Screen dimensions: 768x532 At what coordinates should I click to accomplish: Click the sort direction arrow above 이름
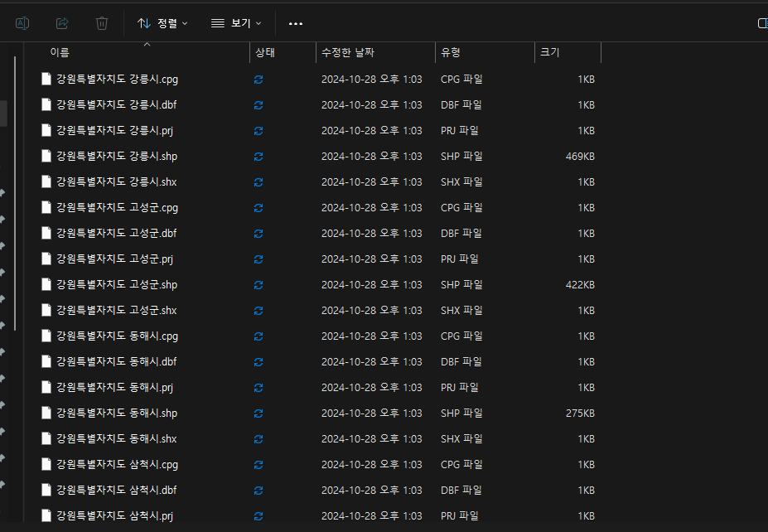pos(147,45)
